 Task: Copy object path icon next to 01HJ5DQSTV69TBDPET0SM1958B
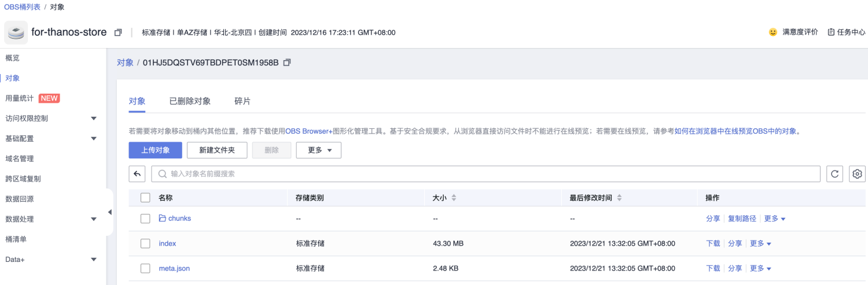(x=287, y=62)
